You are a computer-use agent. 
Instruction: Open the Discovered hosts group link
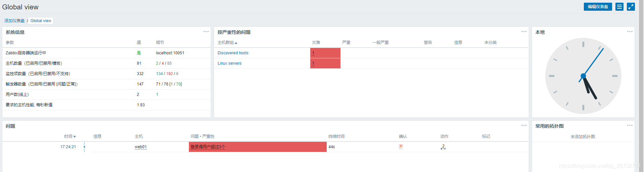tap(233, 53)
